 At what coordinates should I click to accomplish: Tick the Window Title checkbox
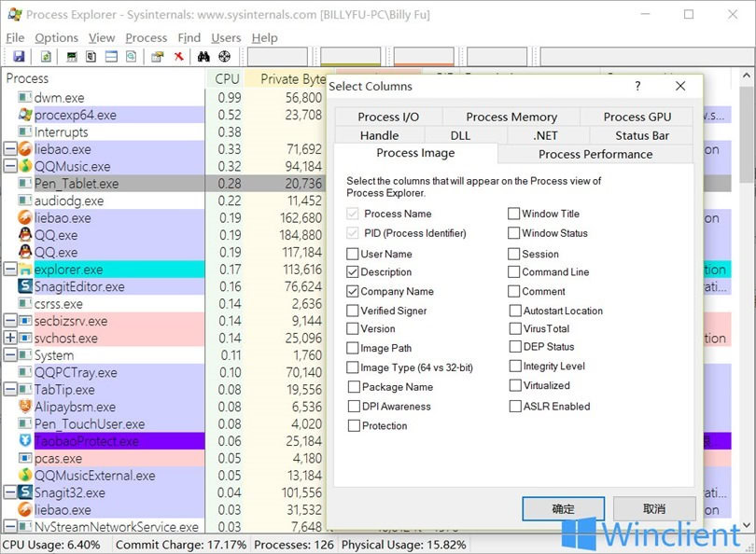click(513, 214)
